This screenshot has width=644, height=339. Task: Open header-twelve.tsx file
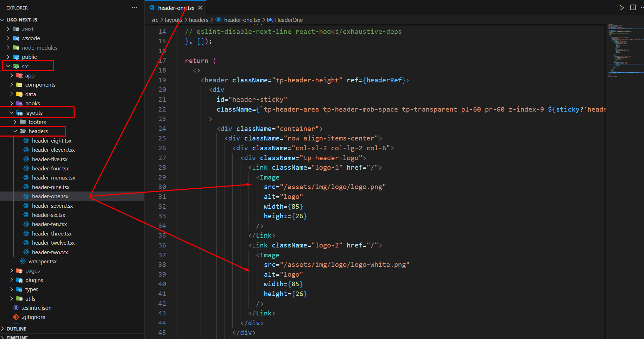coord(53,243)
